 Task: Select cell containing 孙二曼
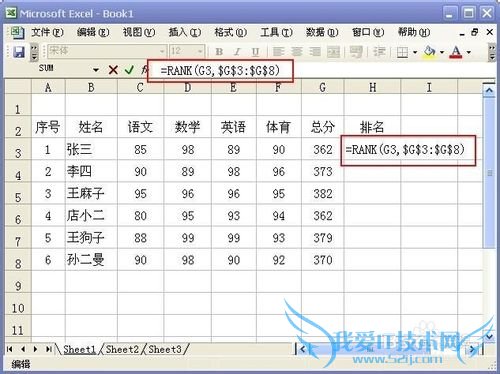click(91, 260)
